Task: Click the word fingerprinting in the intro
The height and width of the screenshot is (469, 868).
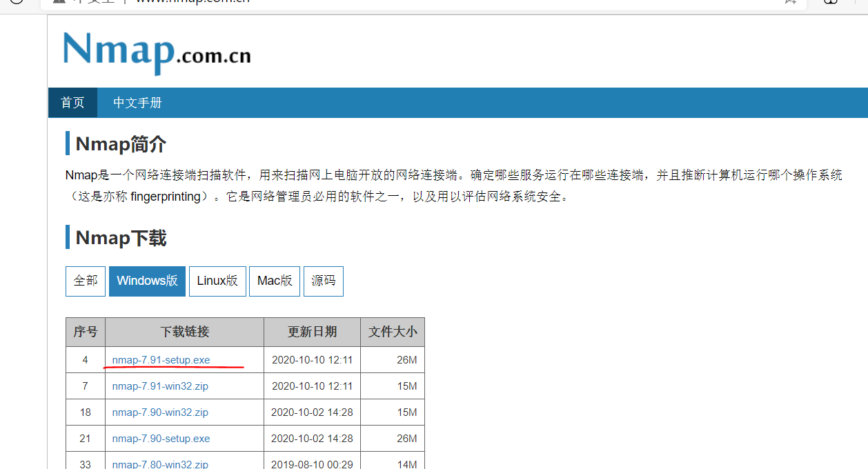Action: (x=166, y=197)
